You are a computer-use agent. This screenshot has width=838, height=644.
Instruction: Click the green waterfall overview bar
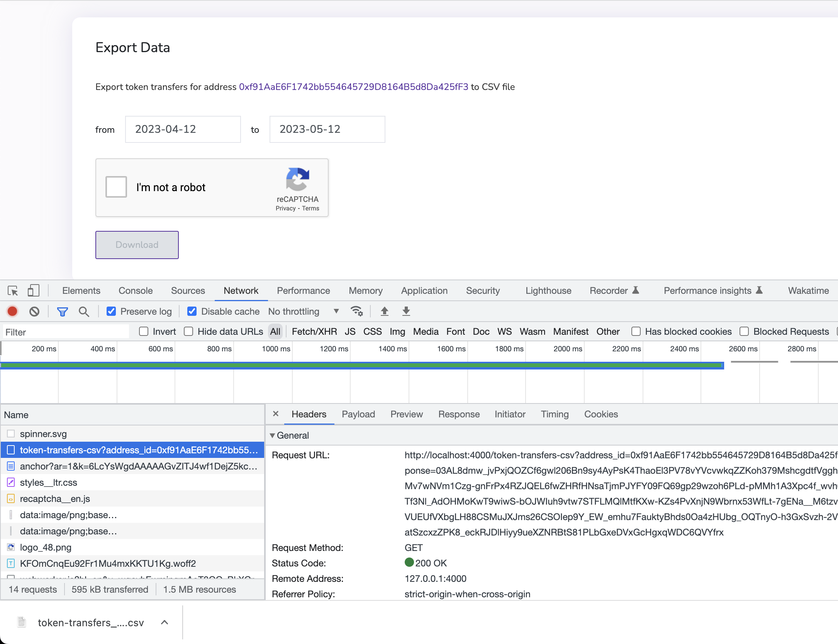tap(348, 365)
